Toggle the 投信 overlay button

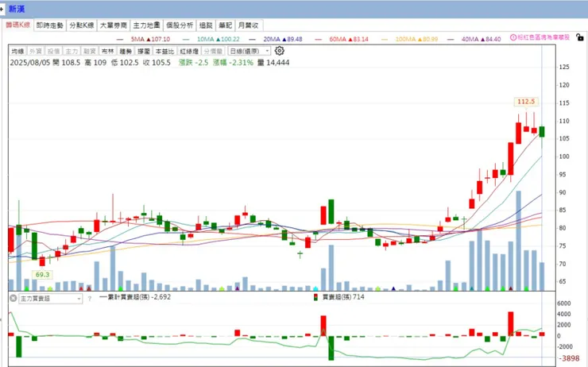tap(53, 51)
